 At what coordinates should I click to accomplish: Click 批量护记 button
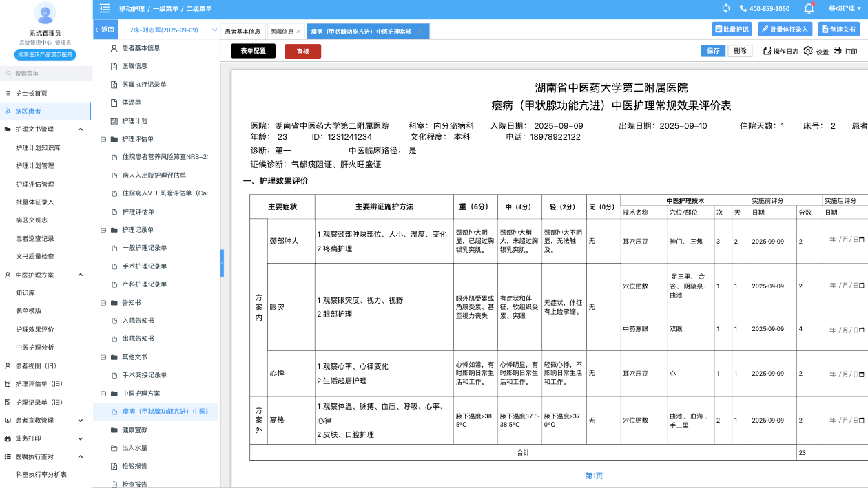click(732, 30)
